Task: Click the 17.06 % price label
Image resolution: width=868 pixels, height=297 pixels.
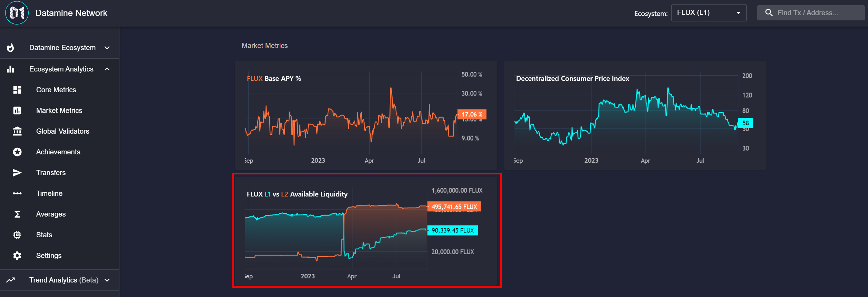Action: coord(472,114)
